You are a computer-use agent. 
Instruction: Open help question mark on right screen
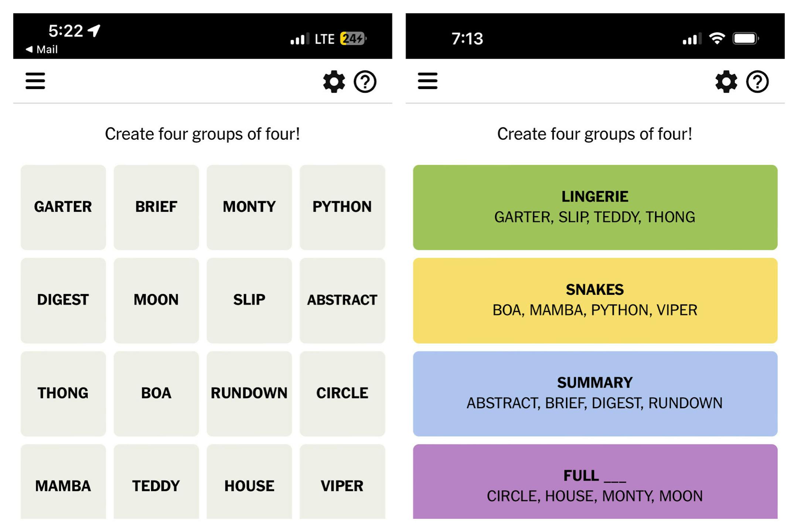click(x=757, y=82)
